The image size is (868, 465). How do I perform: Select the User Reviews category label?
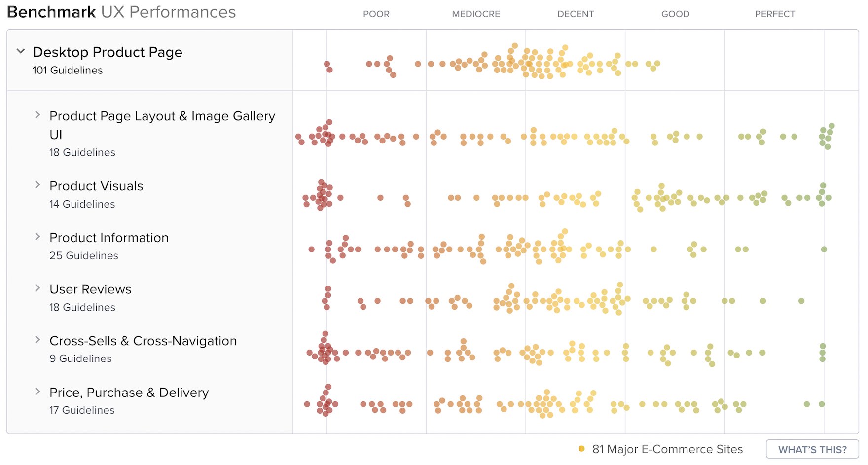pos(90,289)
